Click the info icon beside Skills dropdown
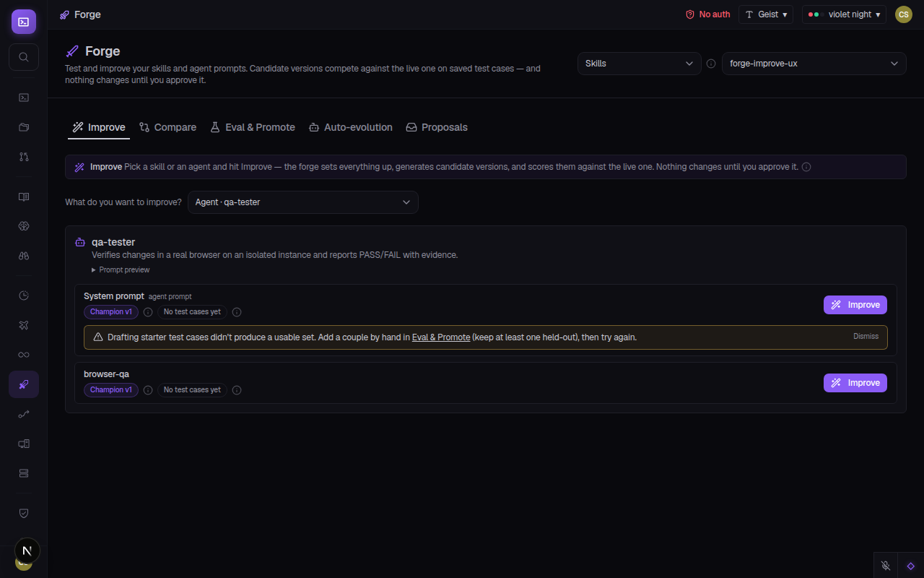Image resolution: width=924 pixels, height=578 pixels. pos(711,64)
